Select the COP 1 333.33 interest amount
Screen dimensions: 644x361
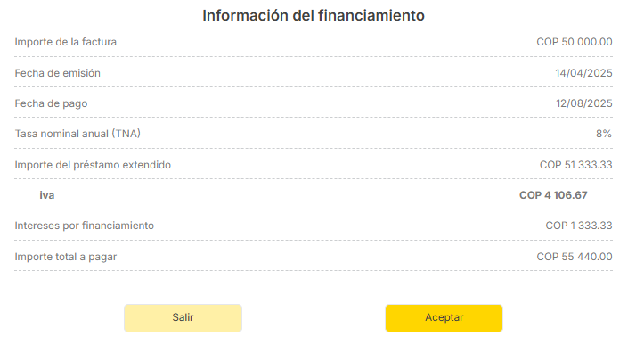(579, 226)
